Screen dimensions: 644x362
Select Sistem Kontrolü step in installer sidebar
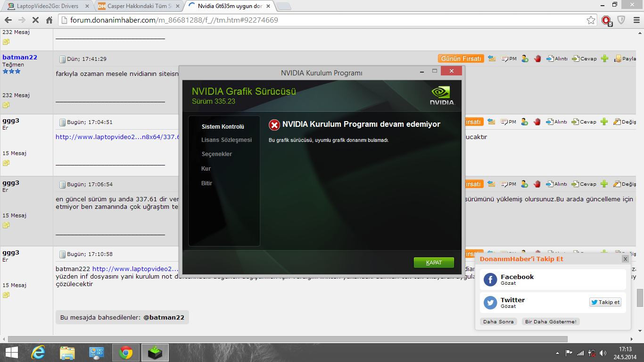click(x=223, y=127)
